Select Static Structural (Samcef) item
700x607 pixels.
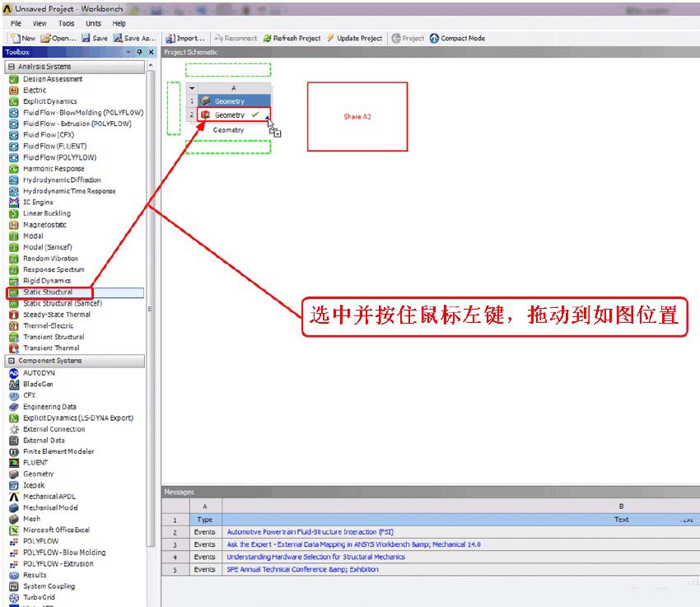tap(63, 303)
